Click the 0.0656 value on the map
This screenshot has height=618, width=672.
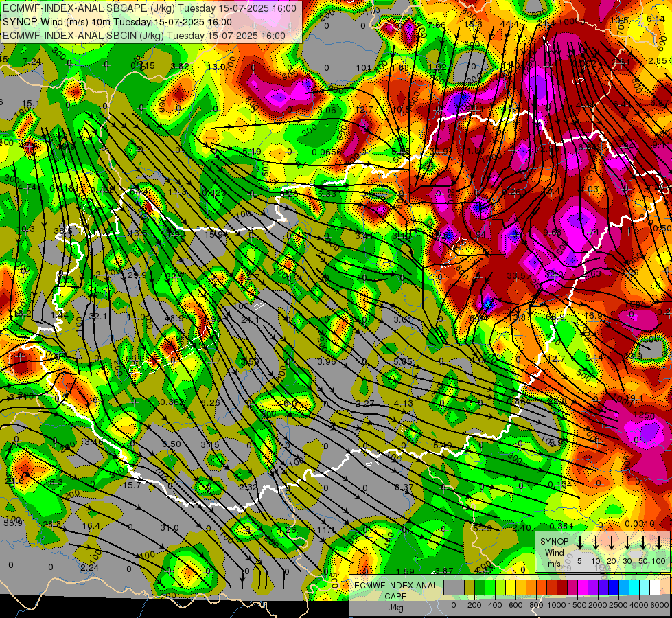coord(327,152)
